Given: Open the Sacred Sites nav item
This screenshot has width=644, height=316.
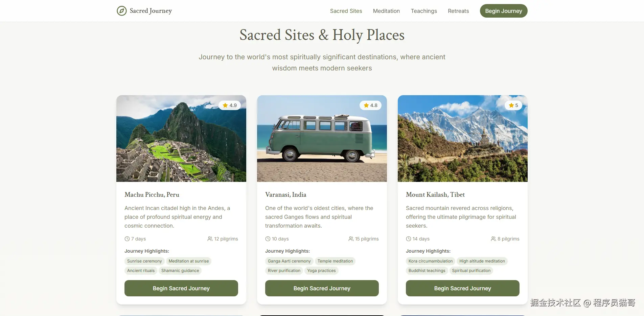Looking at the screenshot, I should click(x=346, y=11).
